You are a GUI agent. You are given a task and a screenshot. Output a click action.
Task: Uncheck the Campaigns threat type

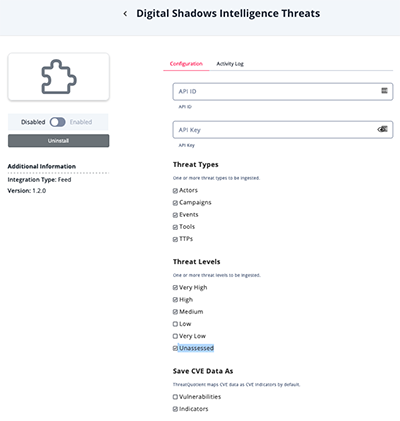coord(175,203)
